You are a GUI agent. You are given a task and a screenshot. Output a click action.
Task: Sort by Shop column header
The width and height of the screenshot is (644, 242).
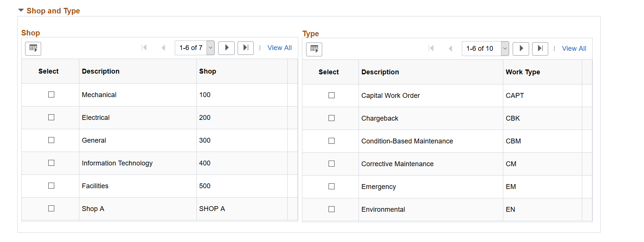(x=208, y=71)
